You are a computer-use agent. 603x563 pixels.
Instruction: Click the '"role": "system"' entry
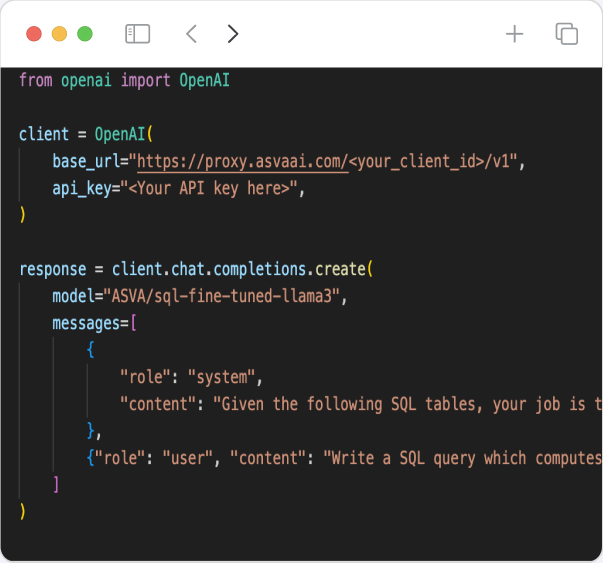(187, 377)
